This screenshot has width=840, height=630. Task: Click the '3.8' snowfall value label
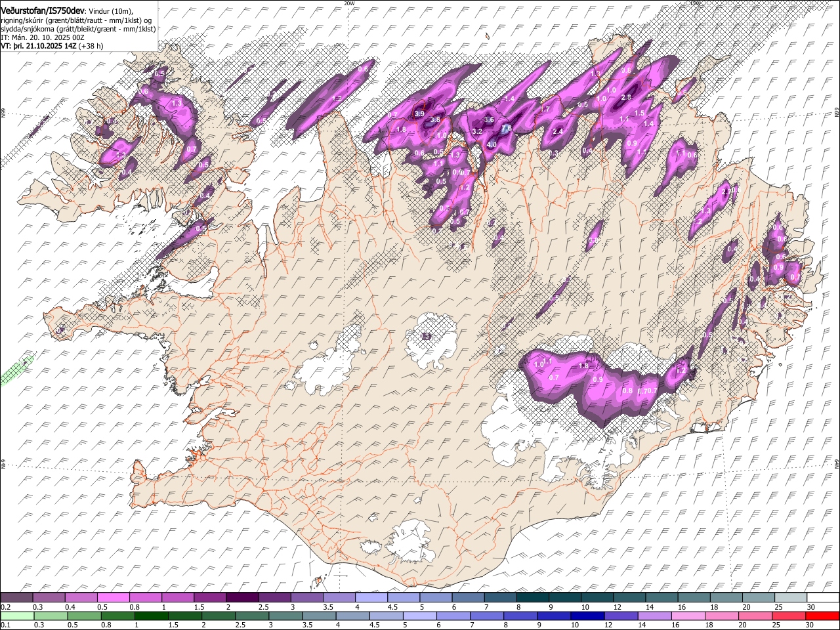click(x=435, y=120)
